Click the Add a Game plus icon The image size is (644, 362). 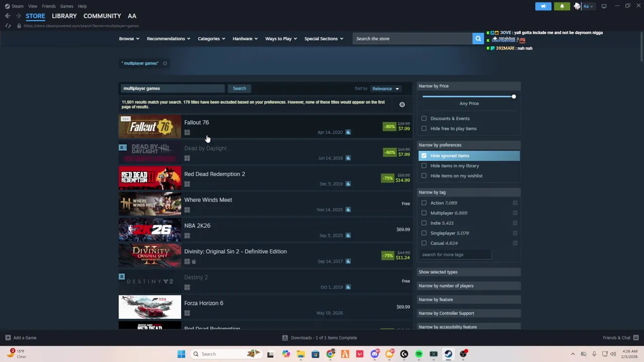(x=8, y=338)
